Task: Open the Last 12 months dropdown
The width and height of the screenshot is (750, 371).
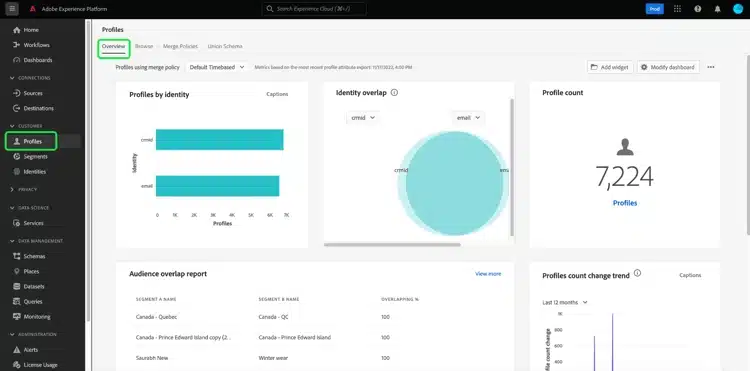Action: (565, 303)
